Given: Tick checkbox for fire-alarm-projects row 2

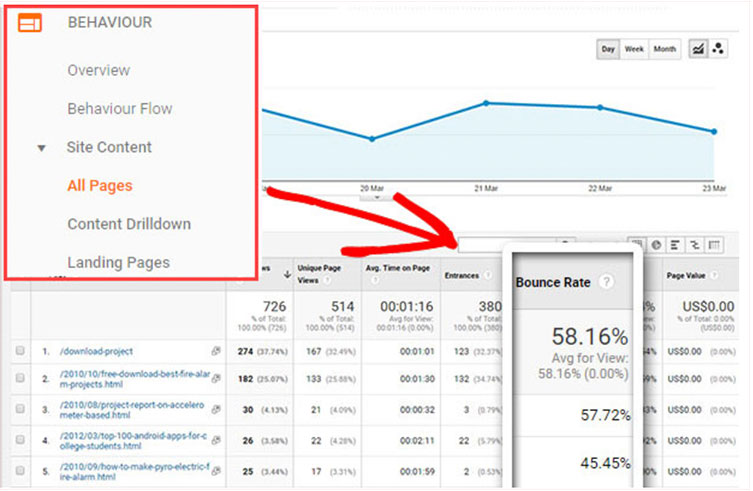Looking at the screenshot, I should pos(20,378).
